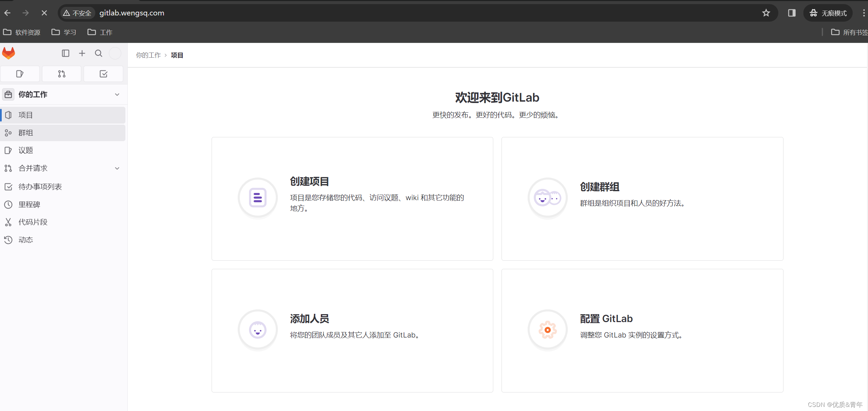Open the 创建项目 card title
This screenshot has width=868, height=411.
point(309,181)
